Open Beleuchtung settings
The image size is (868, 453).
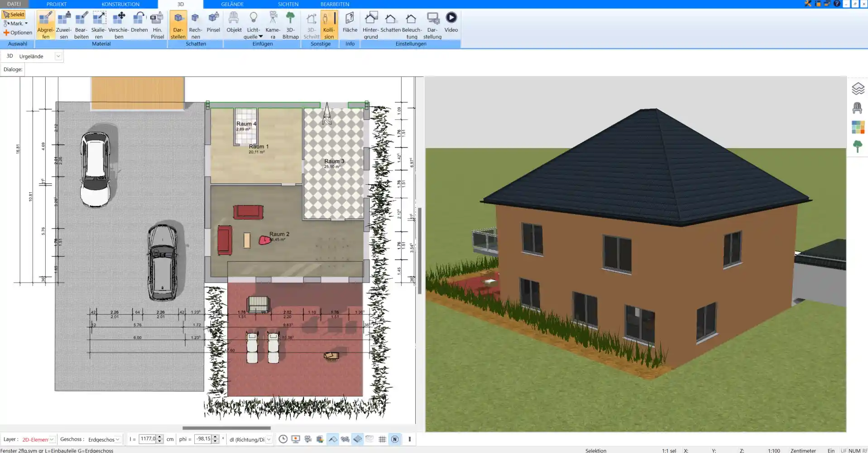pyautogui.click(x=412, y=25)
